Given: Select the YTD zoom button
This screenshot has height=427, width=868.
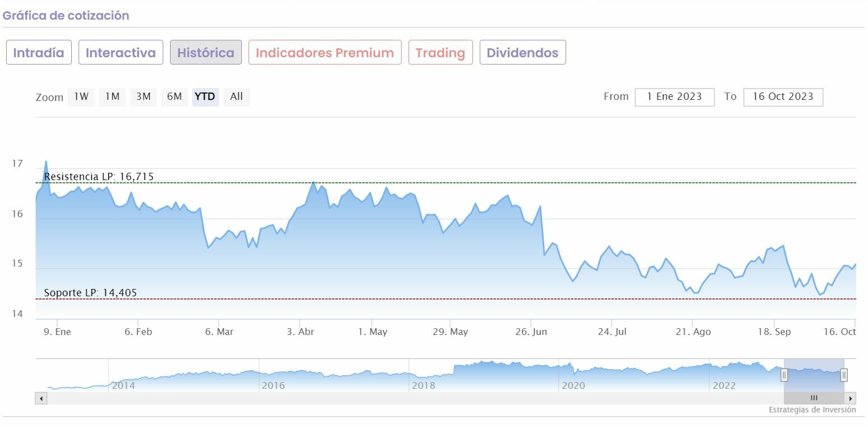Looking at the screenshot, I should tap(205, 97).
